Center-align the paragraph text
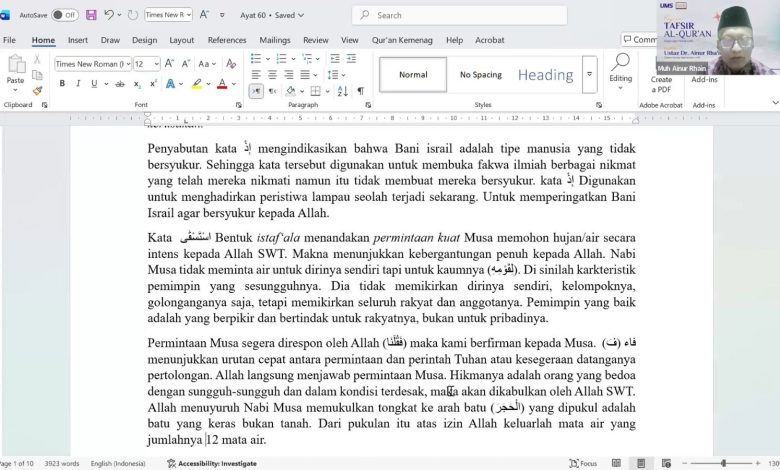Screen dimensions: 780x470 click(x=272, y=74)
